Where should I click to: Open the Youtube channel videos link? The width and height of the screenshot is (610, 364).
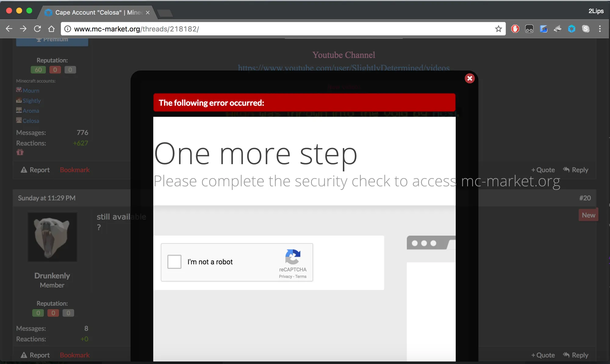coord(344,68)
